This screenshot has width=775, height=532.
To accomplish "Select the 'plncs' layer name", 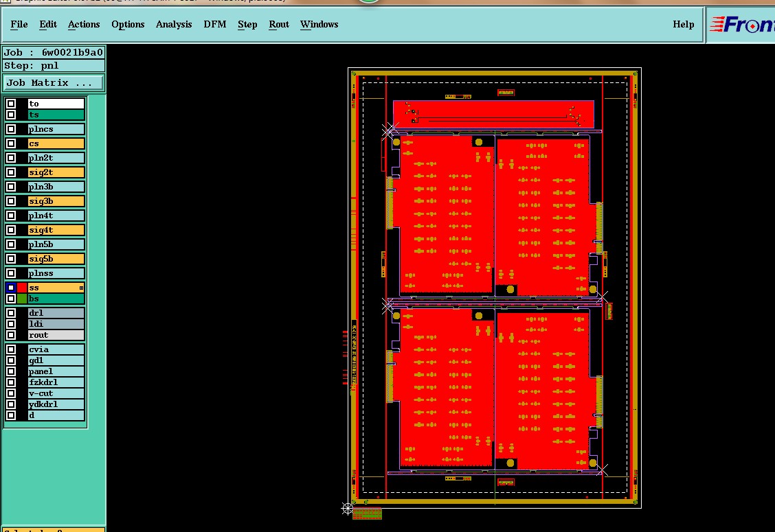I will (x=56, y=129).
